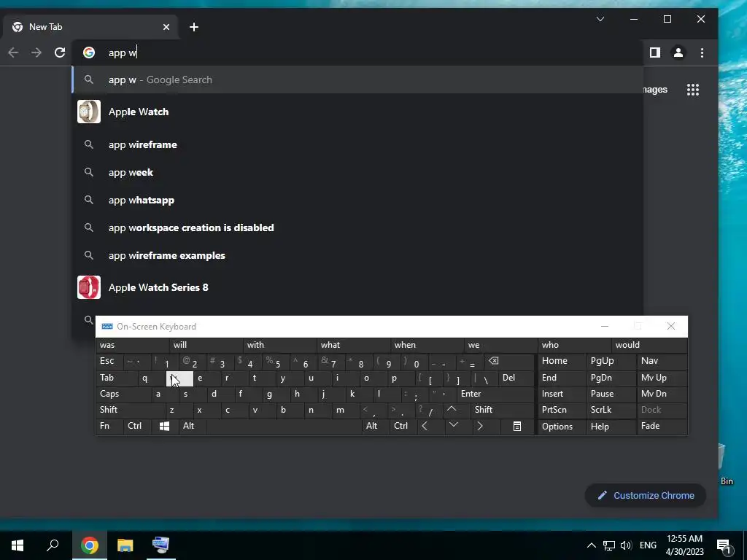Go back with Chrome back arrow

13,52
